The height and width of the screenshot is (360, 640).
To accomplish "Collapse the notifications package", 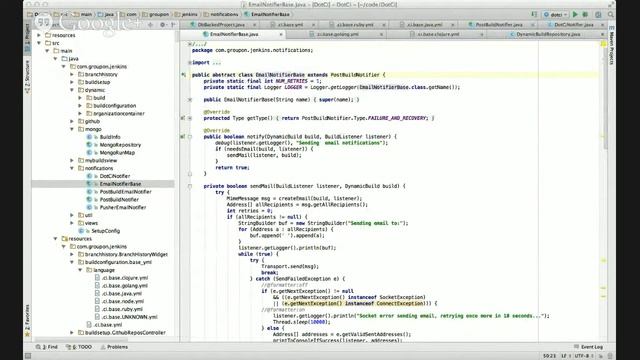I will 72,168.
